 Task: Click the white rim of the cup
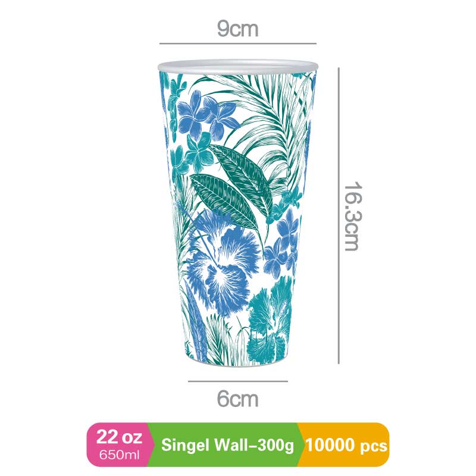click(238, 67)
